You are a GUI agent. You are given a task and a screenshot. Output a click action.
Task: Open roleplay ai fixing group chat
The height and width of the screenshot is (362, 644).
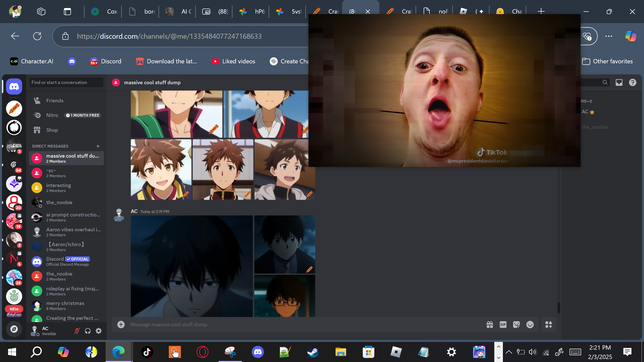[x=66, y=291]
